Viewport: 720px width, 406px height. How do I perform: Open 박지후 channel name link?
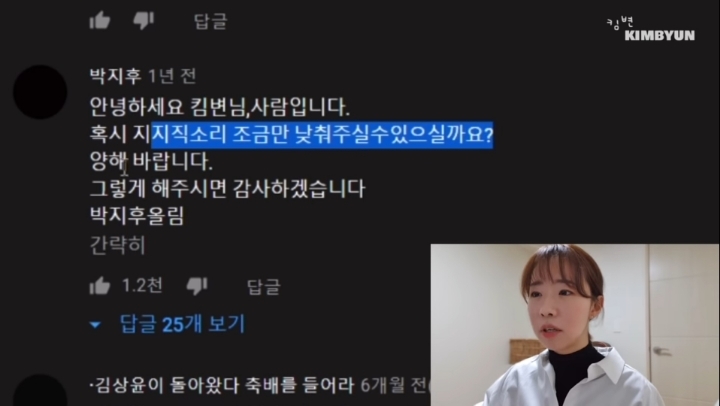point(115,76)
